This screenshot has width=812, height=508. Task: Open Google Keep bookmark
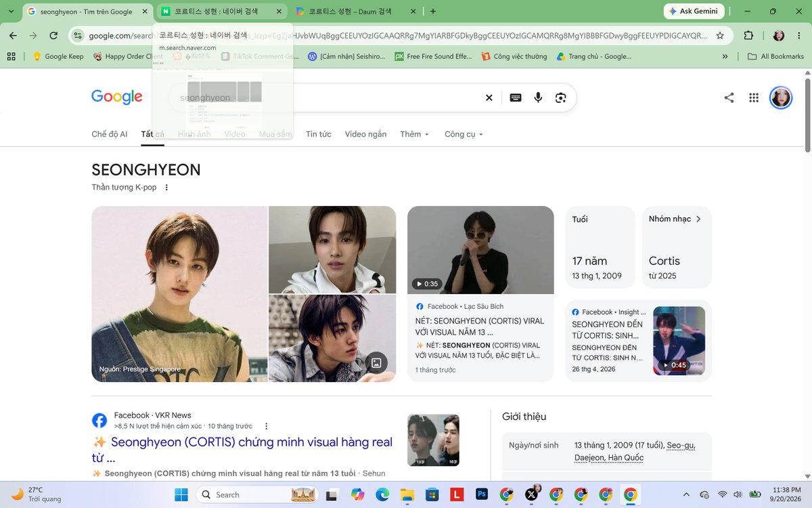[x=58, y=56]
